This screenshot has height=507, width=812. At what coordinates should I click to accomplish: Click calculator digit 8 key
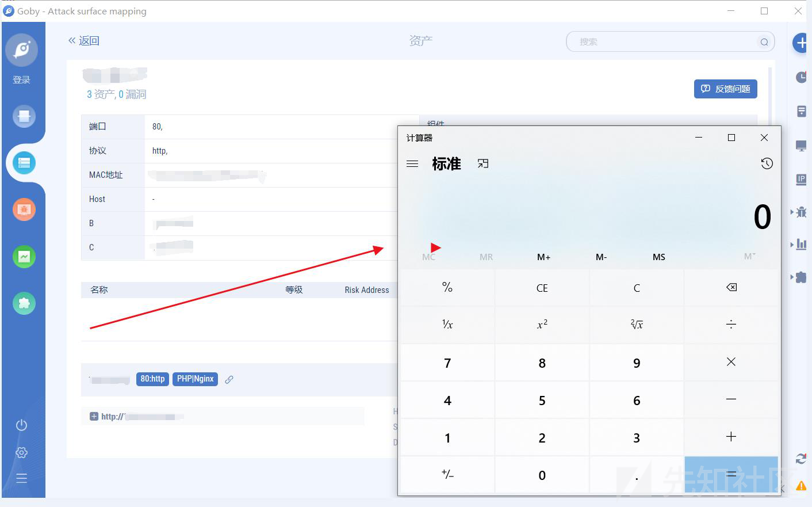[x=542, y=363]
